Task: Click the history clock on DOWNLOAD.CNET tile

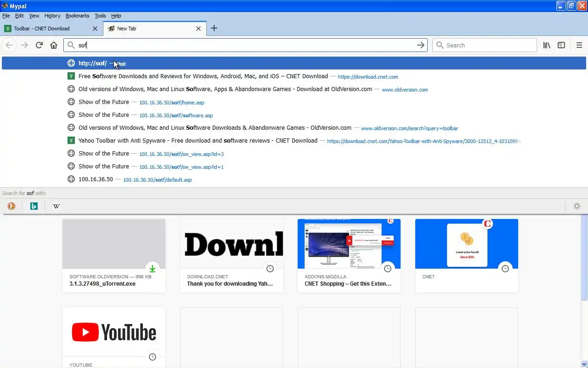Action: (270, 269)
